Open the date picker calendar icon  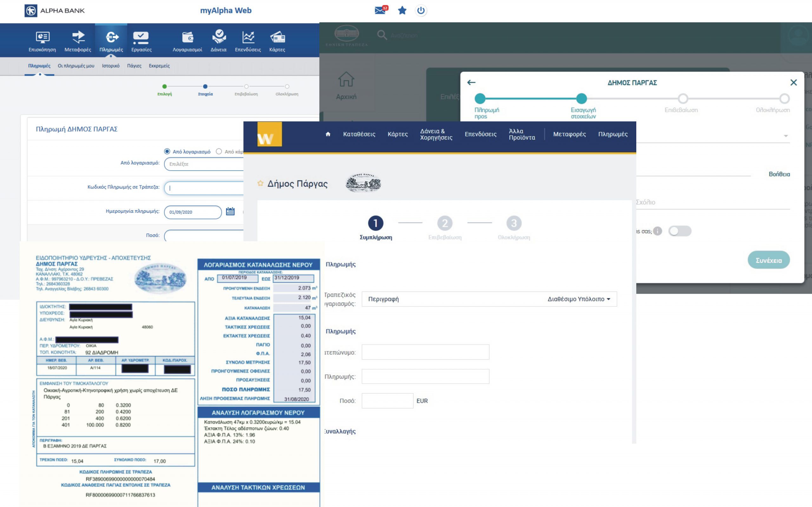tap(230, 211)
